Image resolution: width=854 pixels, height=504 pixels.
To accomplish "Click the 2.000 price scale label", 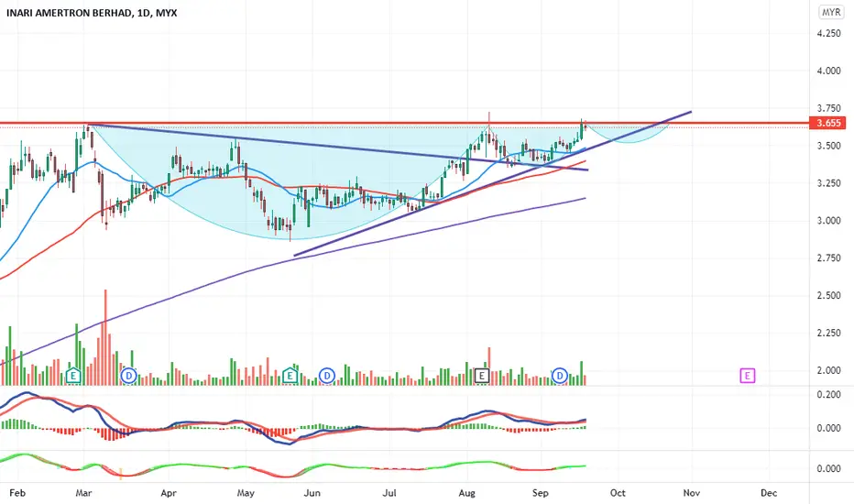I will click(x=828, y=370).
